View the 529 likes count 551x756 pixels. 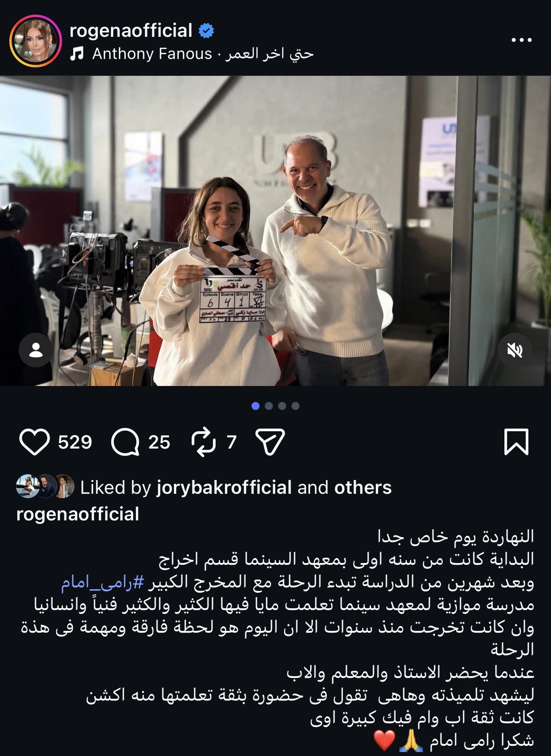point(75,442)
